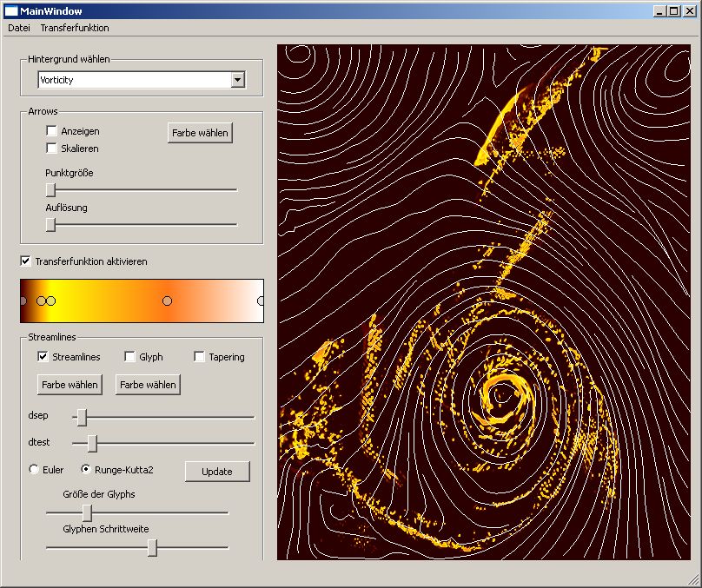
Task: Click the MainWindow title bar application icon
Action: click(x=11, y=10)
